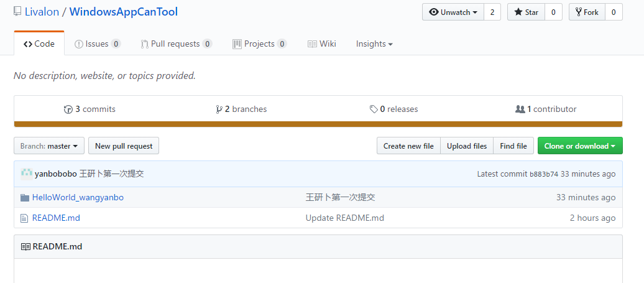Click the releases tag icon
Viewport: 644px width, 283px height.
(374, 109)
